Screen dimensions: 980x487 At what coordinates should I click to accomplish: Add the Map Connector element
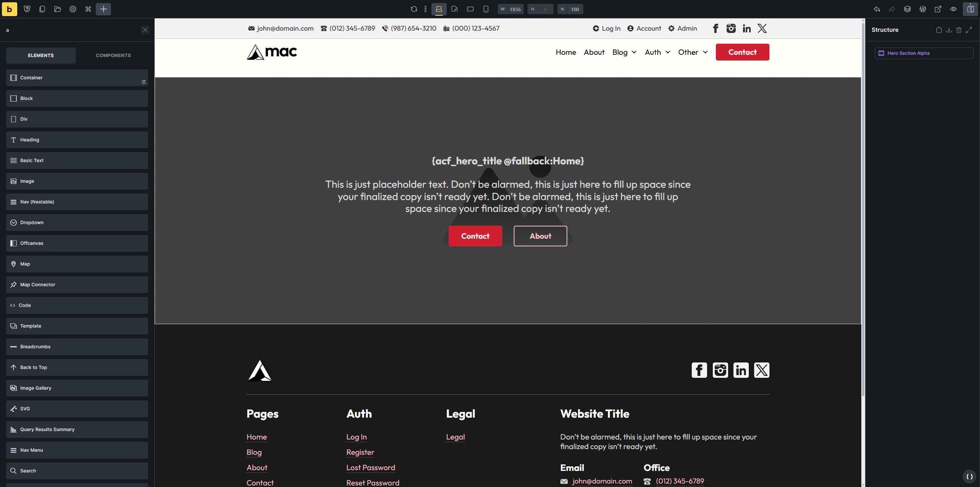click(x=77, y=285)
